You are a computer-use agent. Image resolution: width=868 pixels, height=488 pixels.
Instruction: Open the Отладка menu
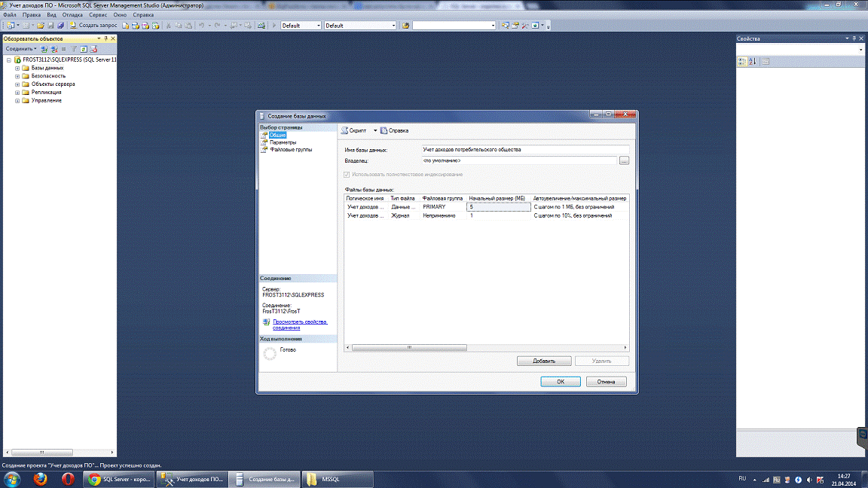72,14
